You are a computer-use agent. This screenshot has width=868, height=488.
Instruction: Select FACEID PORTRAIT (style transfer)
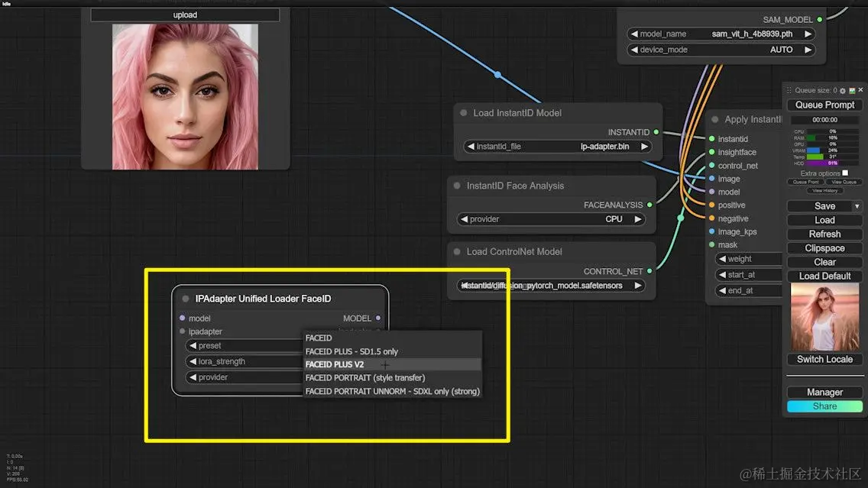point(392,378)
